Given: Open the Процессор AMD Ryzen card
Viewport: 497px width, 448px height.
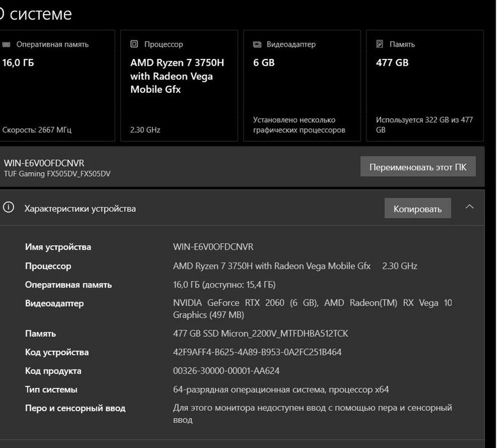Looking at the screenshot, I should [x=179, y=86].
